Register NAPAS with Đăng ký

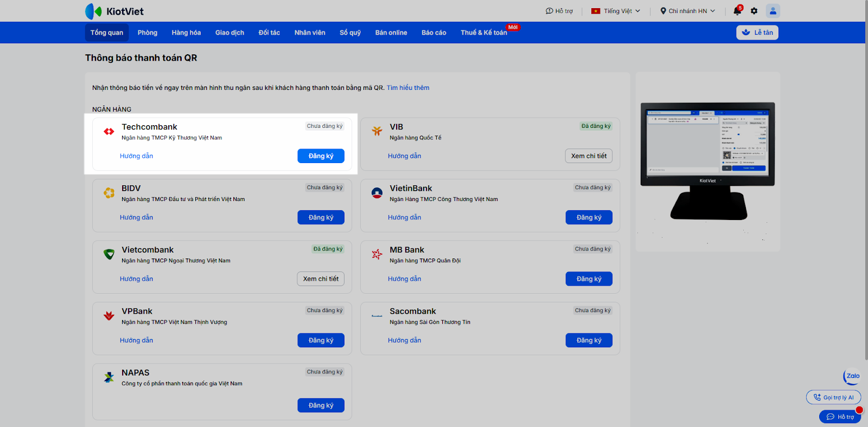(321, 405)
